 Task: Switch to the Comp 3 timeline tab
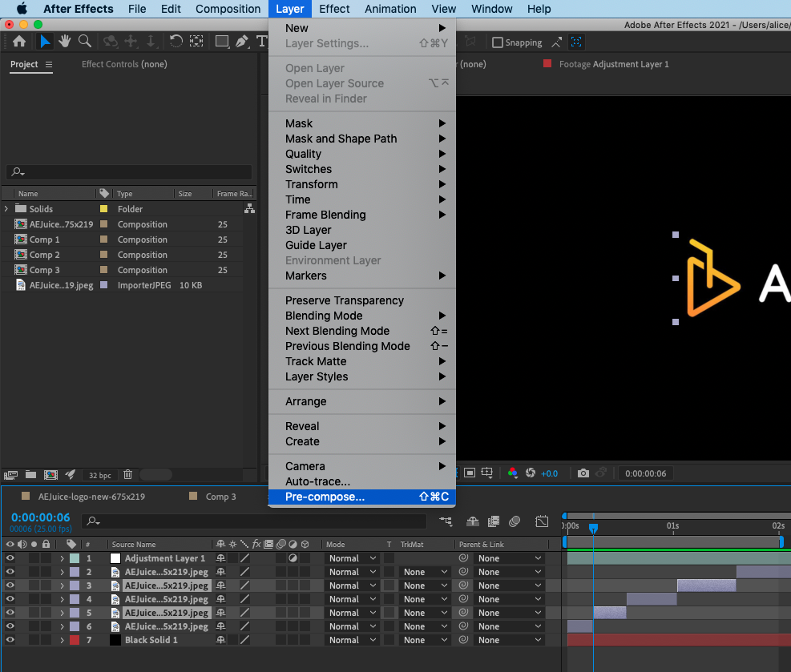click(x=220, y=497)
